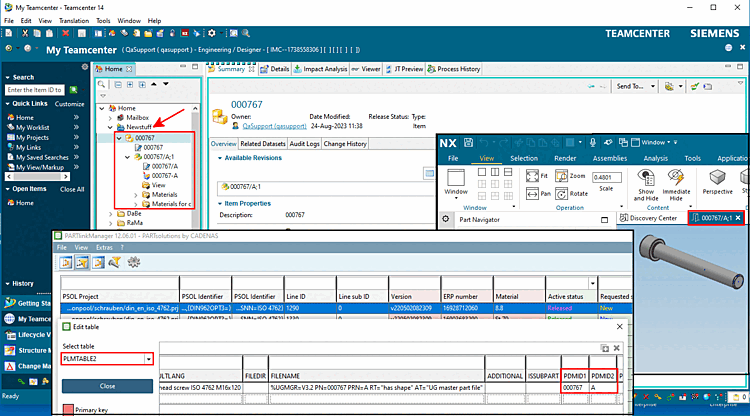Click the move down arrow in Home view toolbar

(x=165, y=84)
